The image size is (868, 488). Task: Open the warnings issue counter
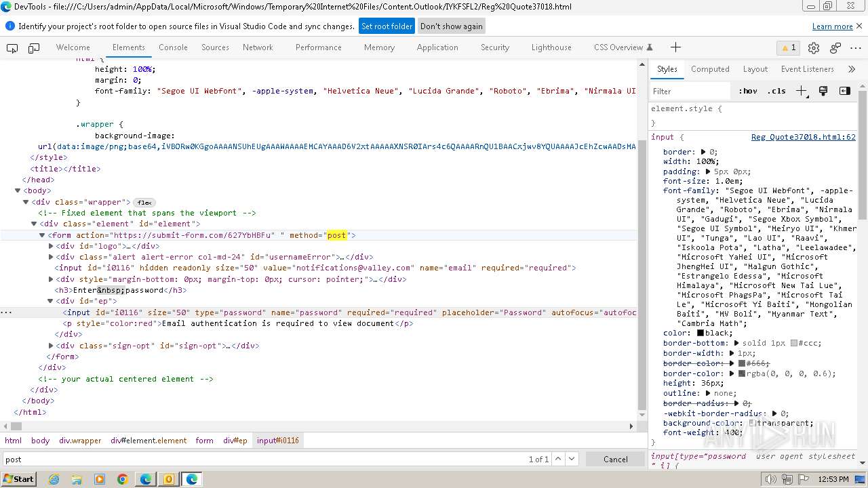[788, 47]
